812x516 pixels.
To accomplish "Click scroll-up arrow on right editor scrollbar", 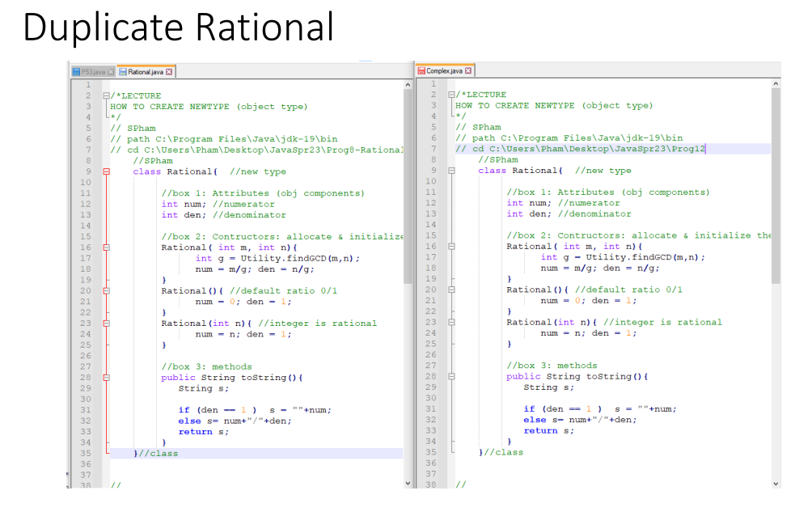I will click(x=775, y=82).
